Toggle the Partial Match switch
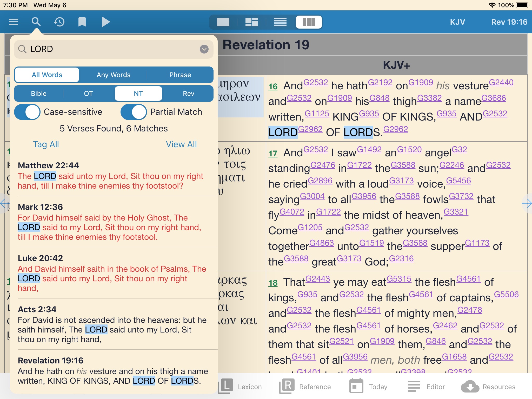 click(x=134, y=112)
